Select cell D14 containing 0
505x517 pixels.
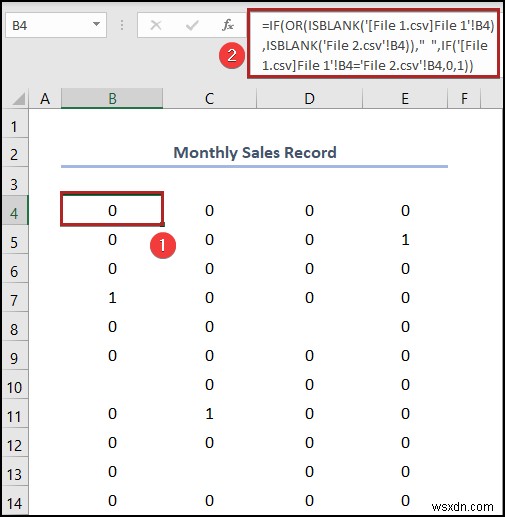(x=309, y=500)
